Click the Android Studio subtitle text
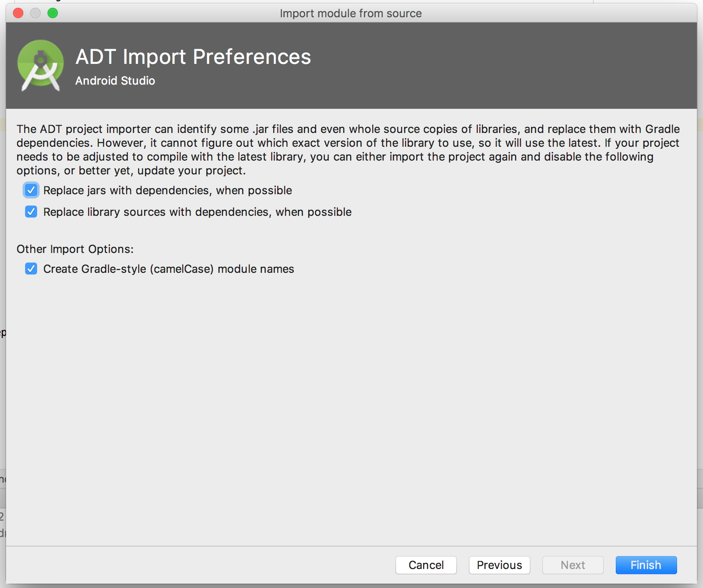Screen dimensions: 703x588 point(115,81)
